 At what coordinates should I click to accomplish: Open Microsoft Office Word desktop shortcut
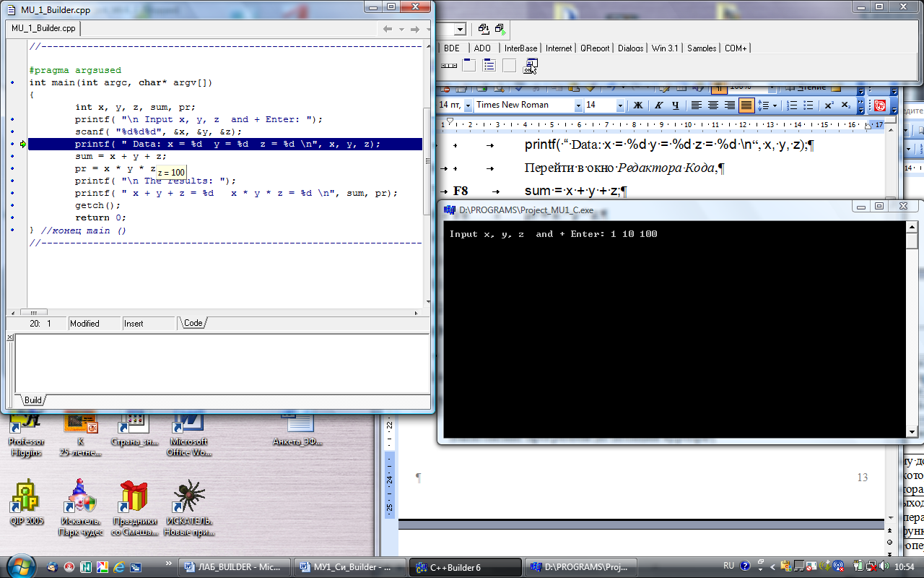(188, 434)
